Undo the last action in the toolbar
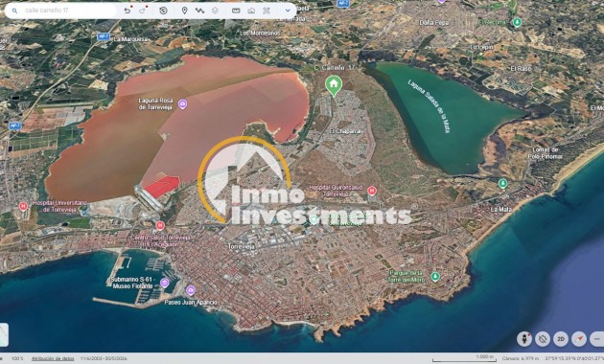 [x=128, y=11]
